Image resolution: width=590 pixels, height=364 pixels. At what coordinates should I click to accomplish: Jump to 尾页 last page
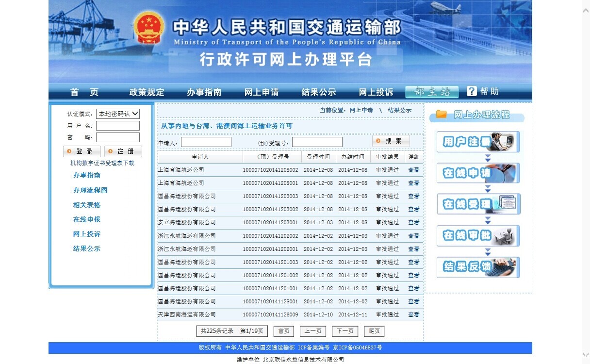point(374,331)
